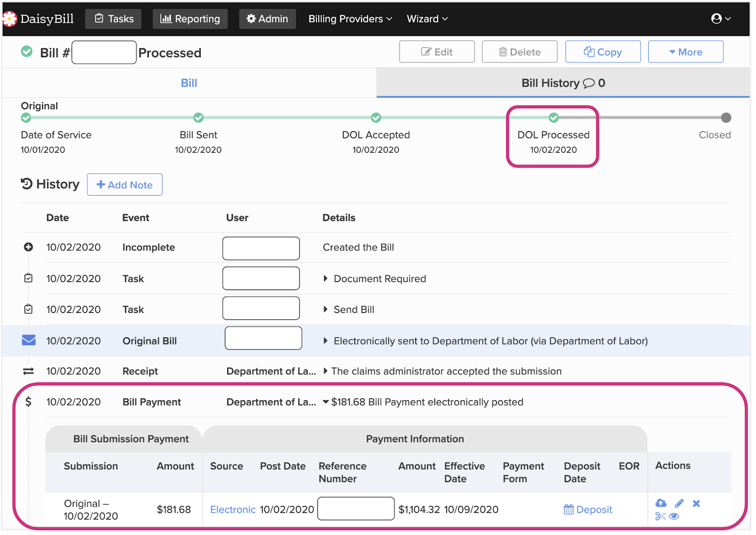Toggle payment visibility with the eye icon
The width and height of the screenshot is (756, 535).
tap(674, 516)
